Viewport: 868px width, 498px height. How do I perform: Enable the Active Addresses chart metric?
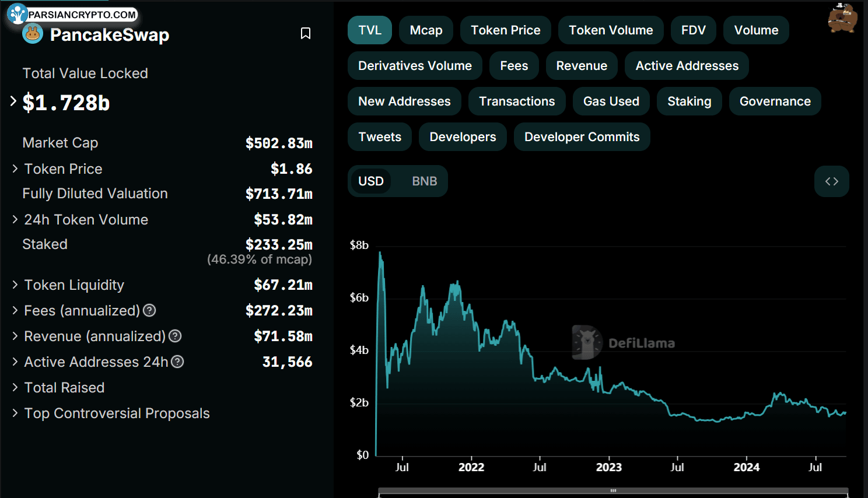pos(687,66)
